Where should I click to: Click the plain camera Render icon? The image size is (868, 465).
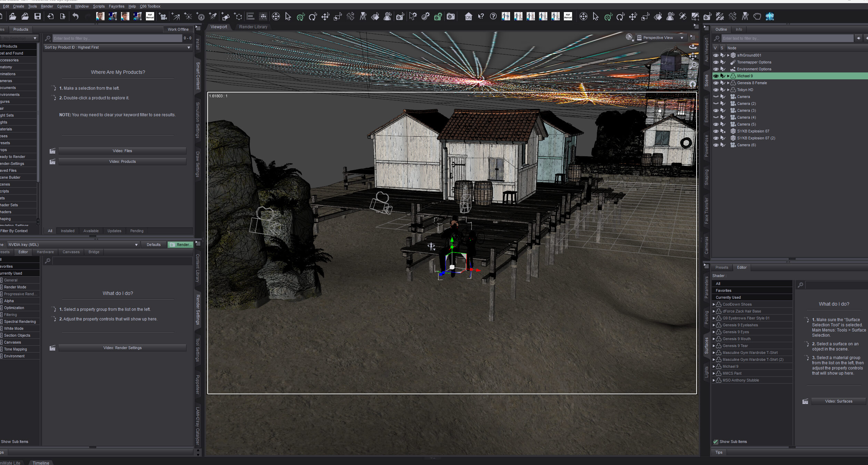(451, 16)
